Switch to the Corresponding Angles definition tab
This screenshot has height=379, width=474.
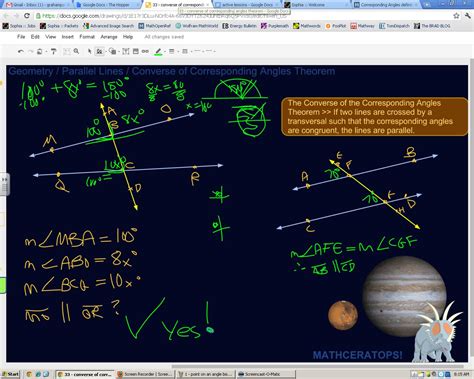[x=386, y=5]
